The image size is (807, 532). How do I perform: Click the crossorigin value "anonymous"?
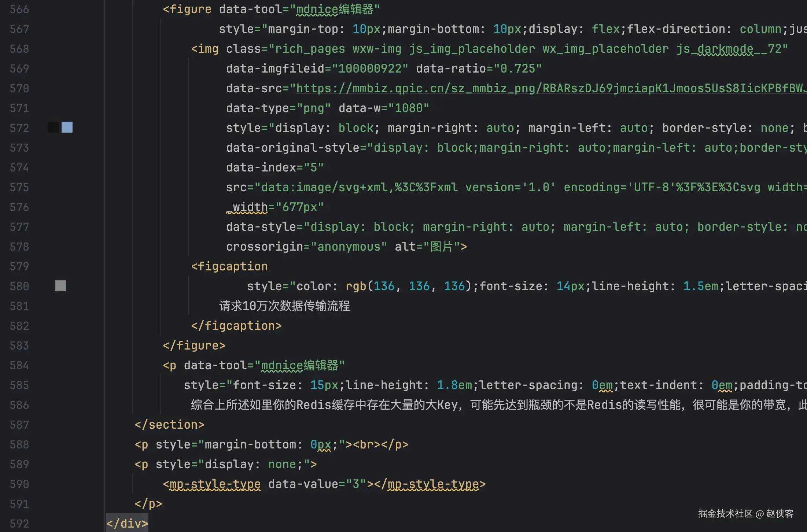pos(349,247)
